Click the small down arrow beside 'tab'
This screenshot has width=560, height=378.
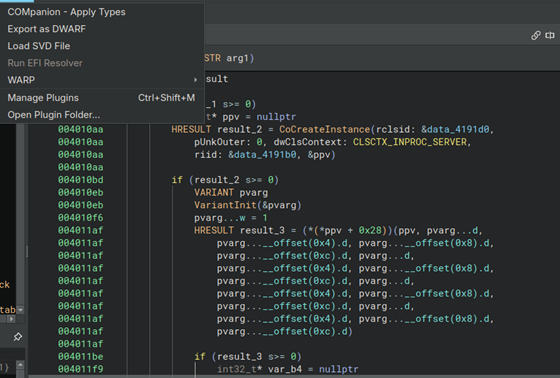[x=21, y=310]
